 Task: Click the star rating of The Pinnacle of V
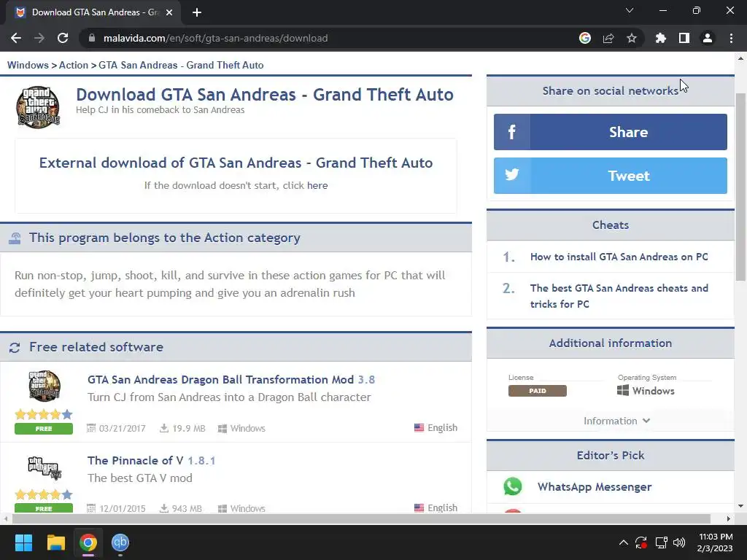click(44, 495)
